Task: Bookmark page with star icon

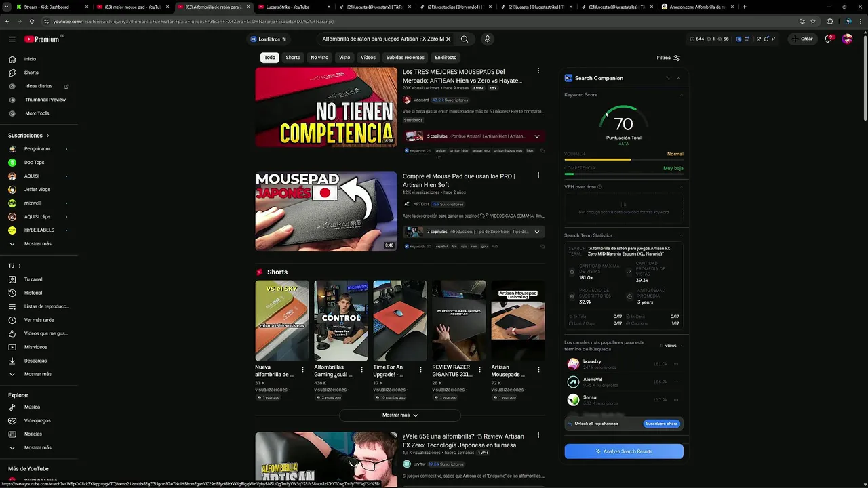Action: tap(813, 21)
